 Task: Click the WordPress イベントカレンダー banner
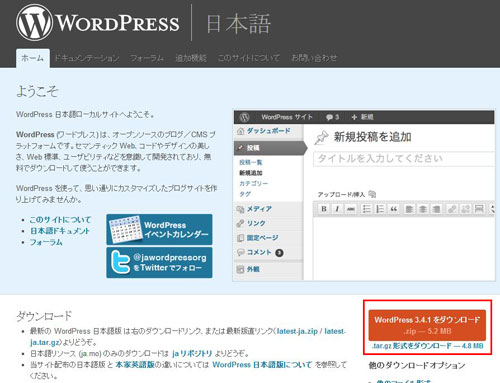coord(159,230)
